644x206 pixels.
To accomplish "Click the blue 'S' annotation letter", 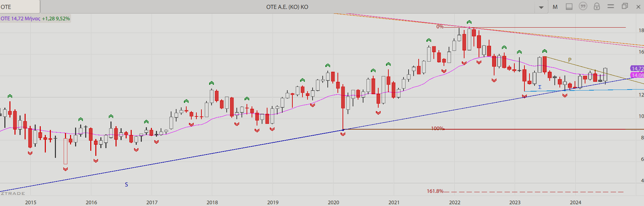I will (126, 184).
